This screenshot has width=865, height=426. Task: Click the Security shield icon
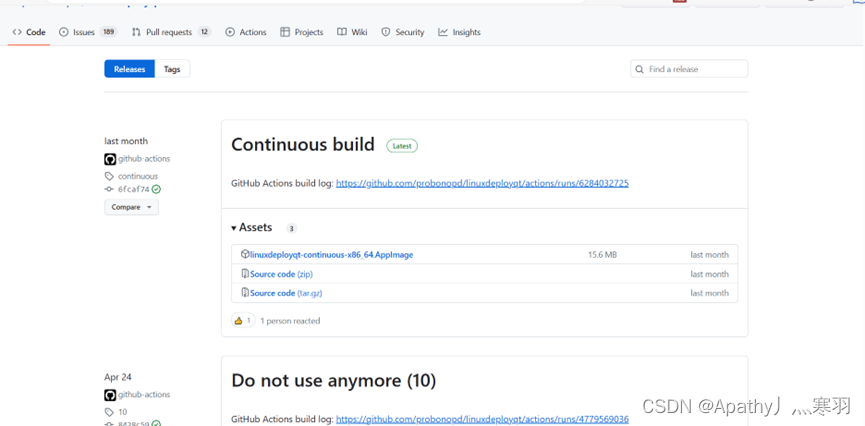point(386,32)
